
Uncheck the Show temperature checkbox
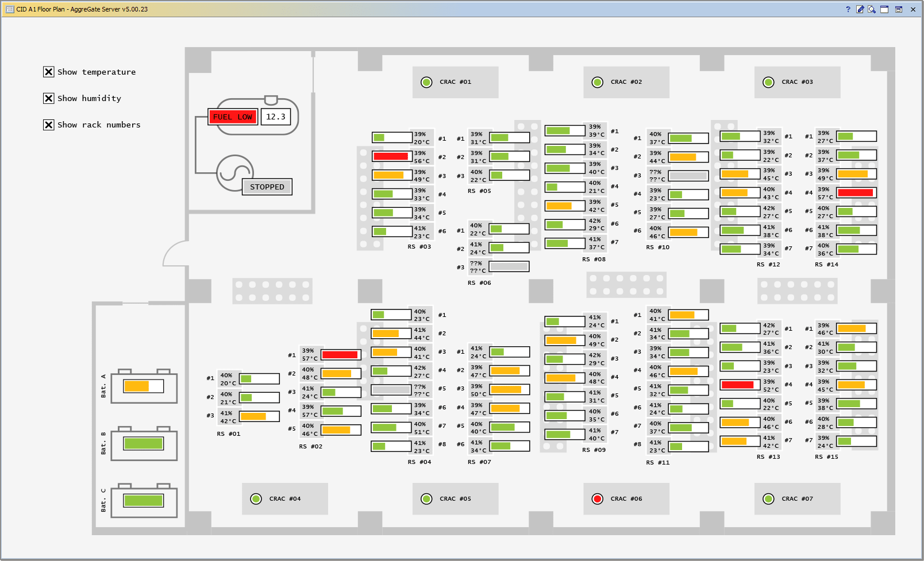point(49,72)
